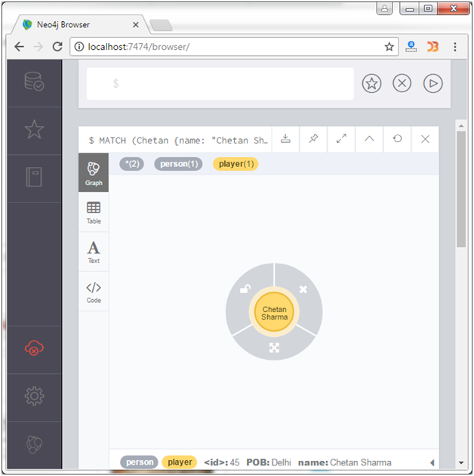
Task: Expand node properties with the left arrow
Action: tap(432, 462)
